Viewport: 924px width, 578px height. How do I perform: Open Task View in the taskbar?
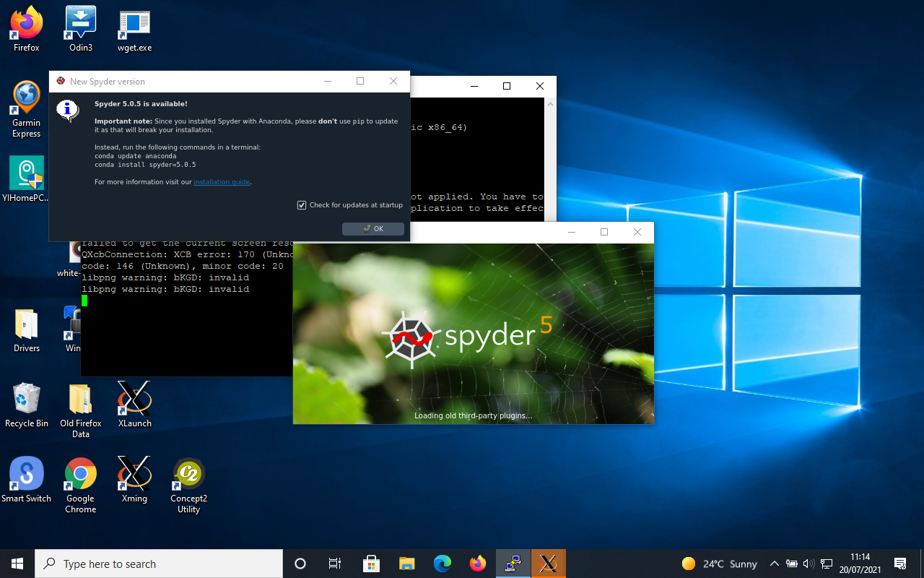coord(335,564)
